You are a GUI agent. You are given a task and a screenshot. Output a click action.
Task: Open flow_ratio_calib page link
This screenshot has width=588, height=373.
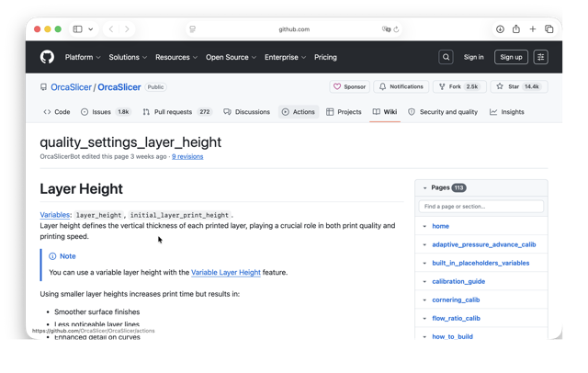pos(456,318)
